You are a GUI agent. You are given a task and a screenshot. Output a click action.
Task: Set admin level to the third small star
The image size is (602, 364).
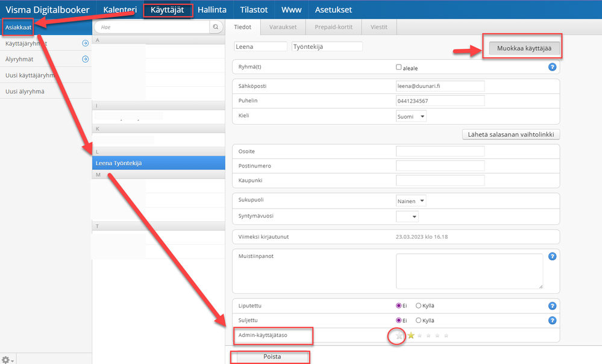click(x=428, y=336)
